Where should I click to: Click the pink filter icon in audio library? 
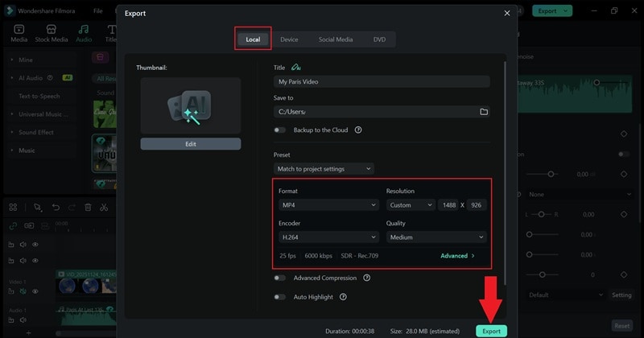click(x=100, y=57)
